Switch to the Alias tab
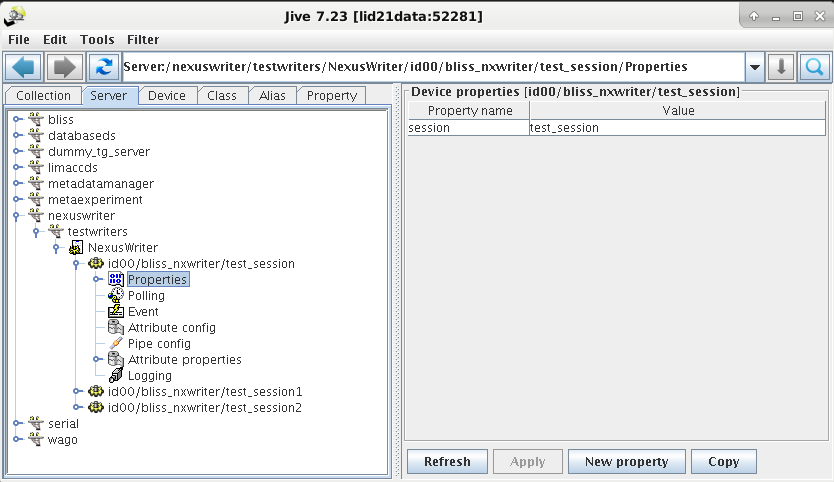Image resolution: width=834 pixels, height=482 pixels. click(x=272, y=96)
